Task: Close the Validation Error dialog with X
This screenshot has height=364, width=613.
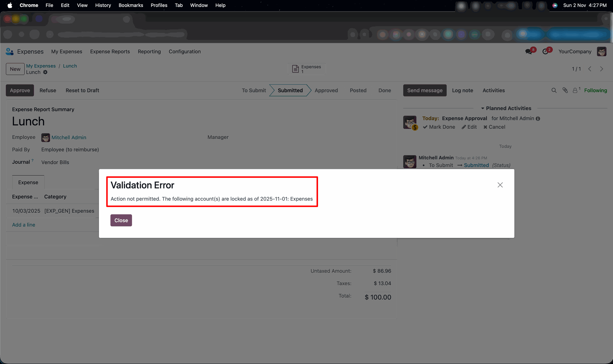Action: (500, 185)
